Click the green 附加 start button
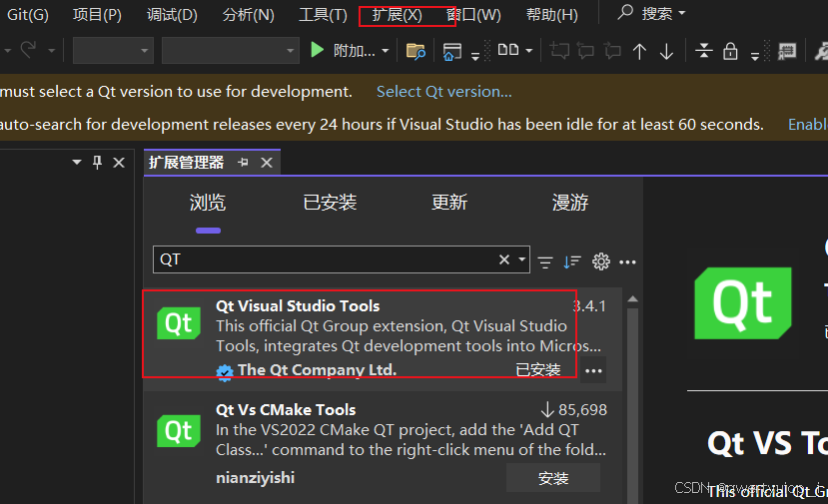The width and height of the screenshot is (828, 504). click(343, 51)
